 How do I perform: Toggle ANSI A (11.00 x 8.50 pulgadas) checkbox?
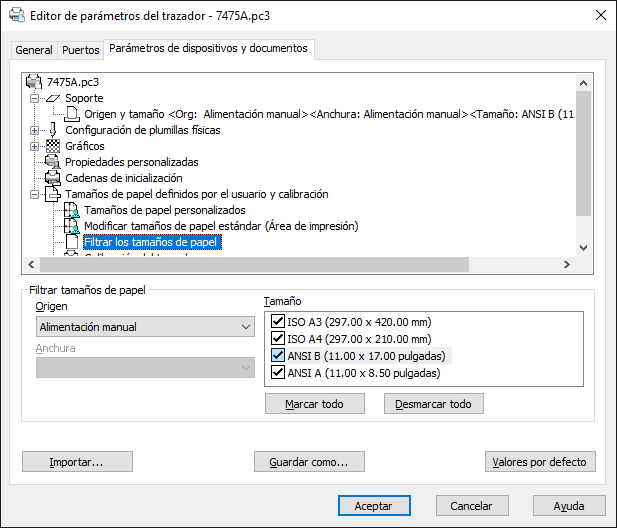(278, 373)
